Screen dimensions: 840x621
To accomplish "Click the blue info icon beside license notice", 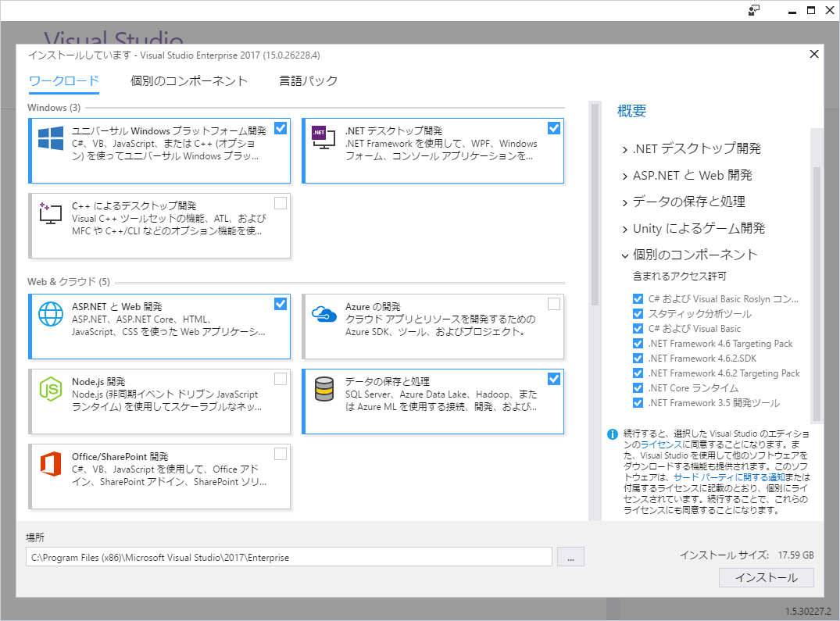I will coord(613,434).
